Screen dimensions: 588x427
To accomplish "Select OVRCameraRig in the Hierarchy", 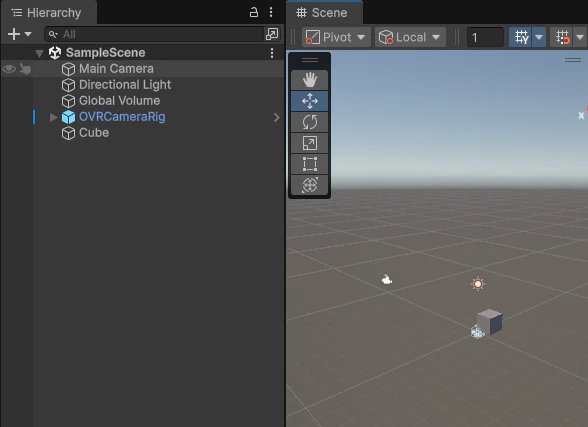I will (x=122, y=117).
